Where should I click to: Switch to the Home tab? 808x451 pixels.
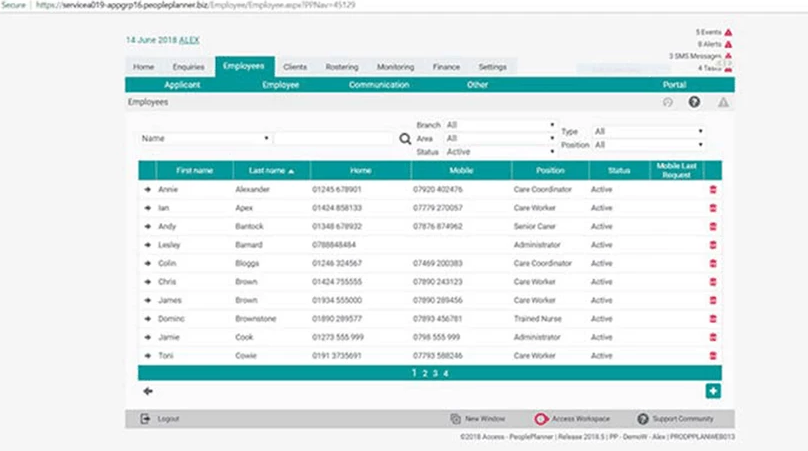click(143, 67)
